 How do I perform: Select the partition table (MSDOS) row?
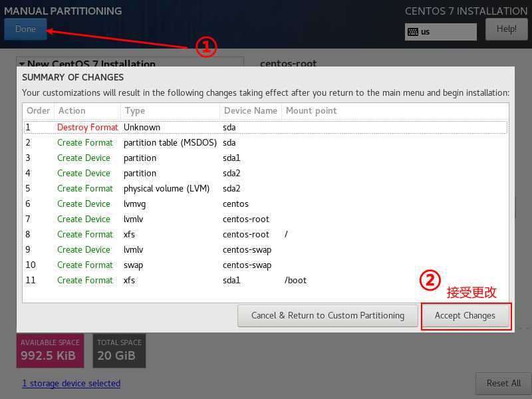265,143
